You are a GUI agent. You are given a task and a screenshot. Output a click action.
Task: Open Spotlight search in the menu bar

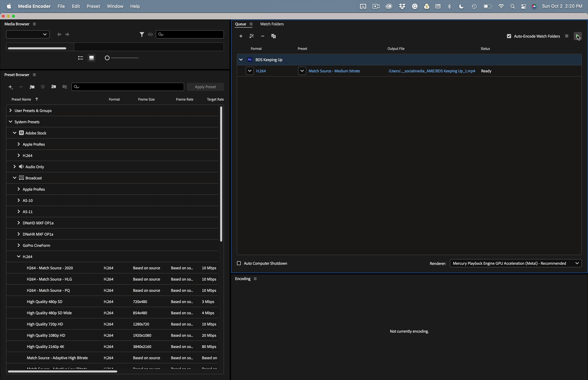click(x=512, y=6)
